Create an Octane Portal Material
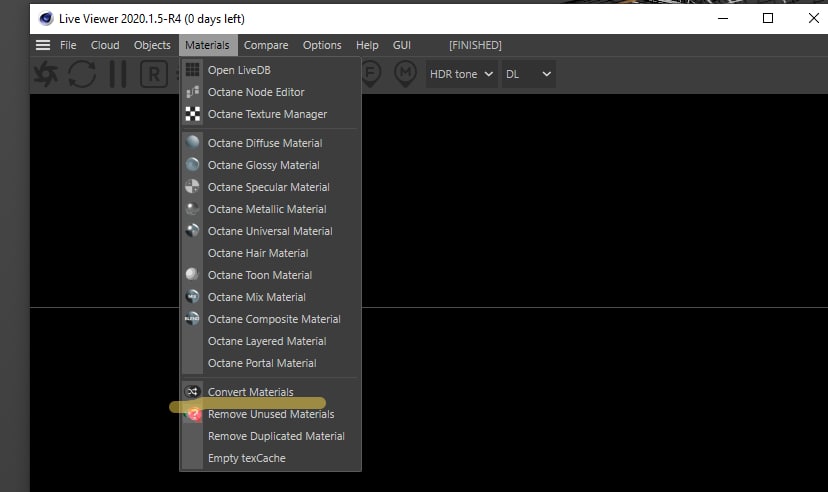The width and height of the screenshot is (828, 492). pos(271,363)
